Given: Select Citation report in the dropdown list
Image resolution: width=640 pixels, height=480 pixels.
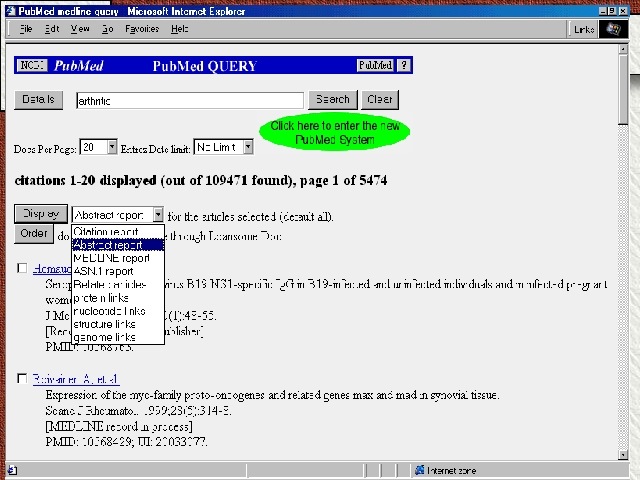Looking at the screenshot, I should pos(106,232).
